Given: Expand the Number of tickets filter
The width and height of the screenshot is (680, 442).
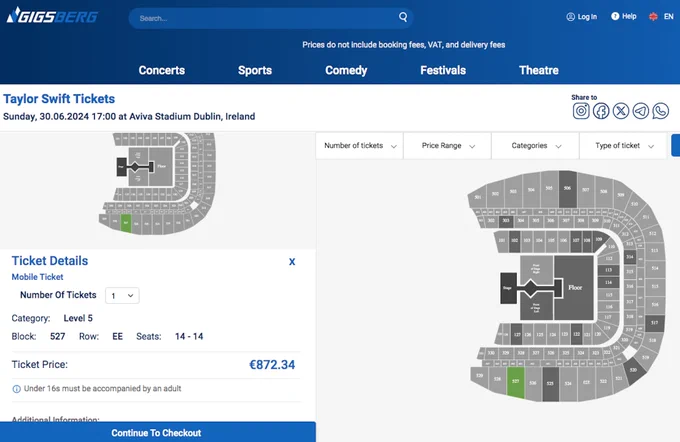Looking at the screenshot, I should click(360, 146).
